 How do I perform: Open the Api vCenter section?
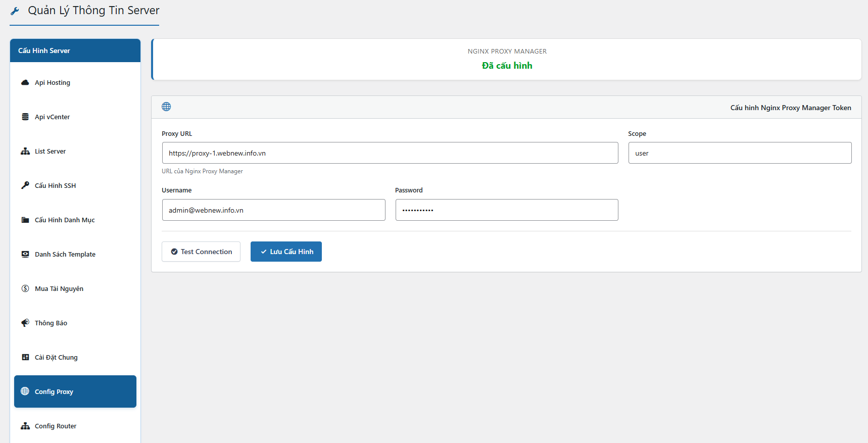tap(75, 117)
